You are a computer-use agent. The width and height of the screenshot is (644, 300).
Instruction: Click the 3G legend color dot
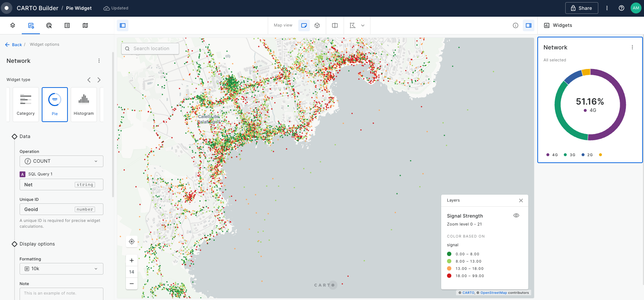point(565,155)
